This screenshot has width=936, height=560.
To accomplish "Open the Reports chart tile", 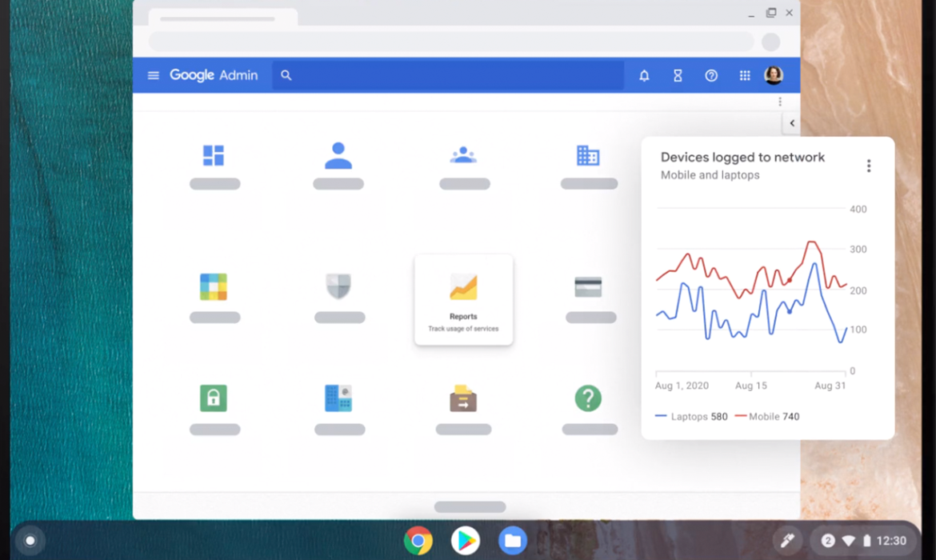I will (463, 300).
